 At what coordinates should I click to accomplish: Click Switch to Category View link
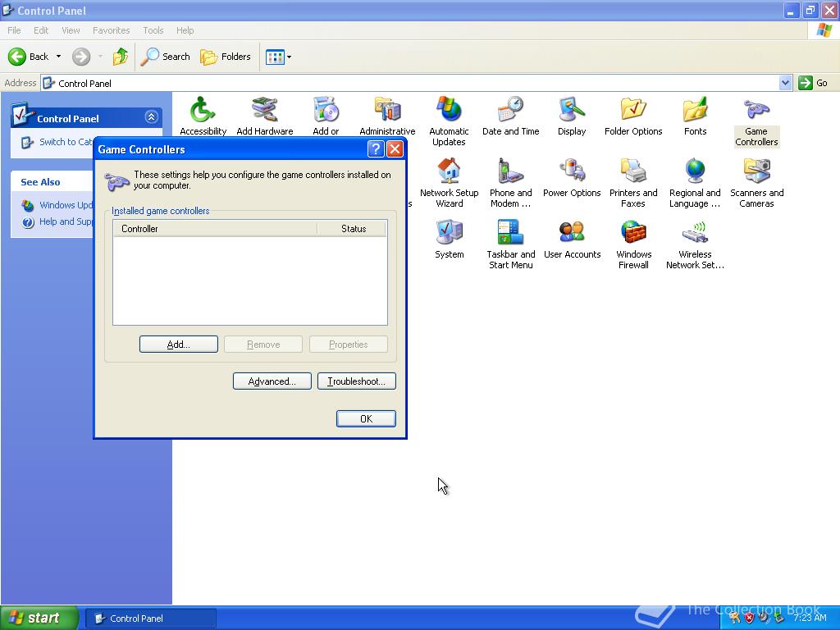(66, 142)
